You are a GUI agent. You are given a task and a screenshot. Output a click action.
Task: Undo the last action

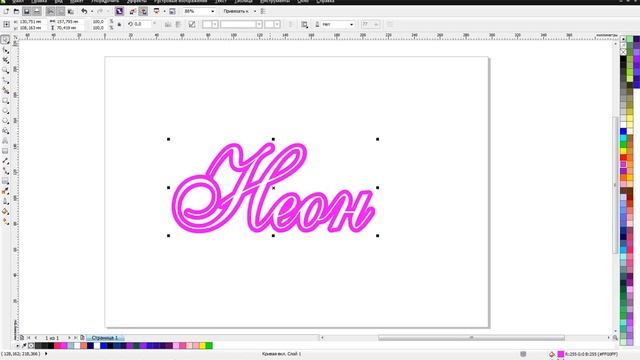point(84,11)
